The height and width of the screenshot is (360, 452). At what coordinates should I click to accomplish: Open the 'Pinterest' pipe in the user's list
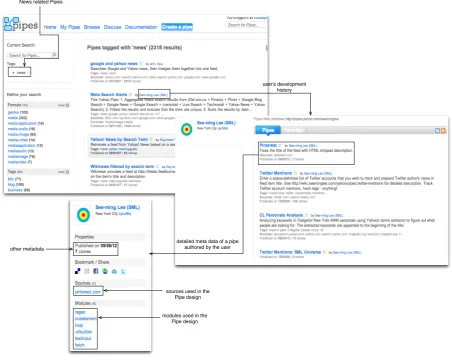268,145
